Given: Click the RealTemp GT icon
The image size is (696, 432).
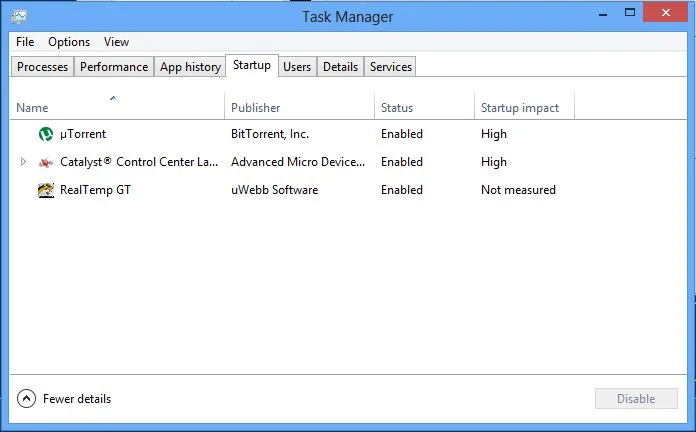Looking at the screenshot, I should 46,190.
